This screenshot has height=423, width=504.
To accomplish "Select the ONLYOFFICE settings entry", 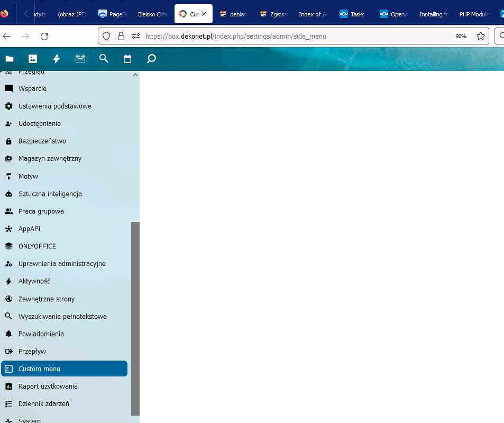I will (x=37, y=246).
